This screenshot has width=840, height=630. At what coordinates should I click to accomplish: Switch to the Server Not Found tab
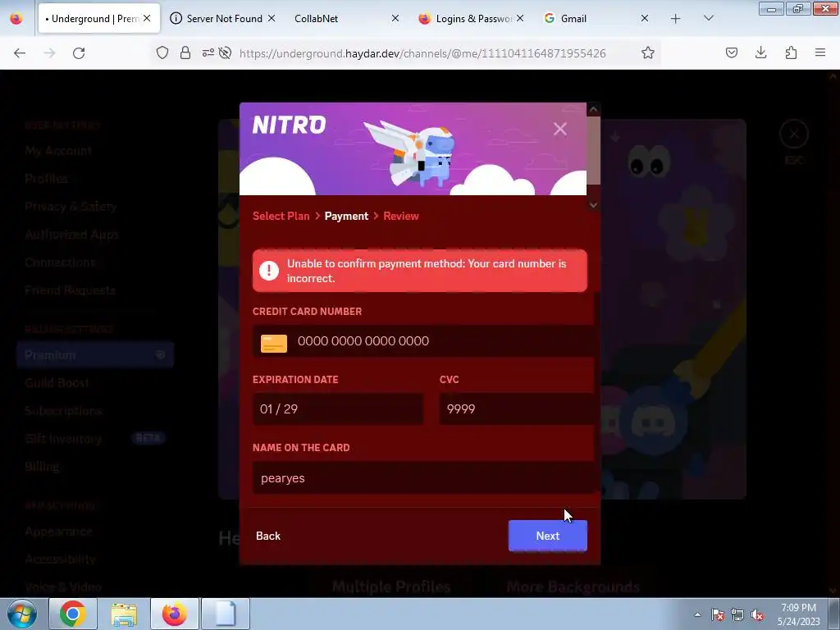click(x=224, y=19)
